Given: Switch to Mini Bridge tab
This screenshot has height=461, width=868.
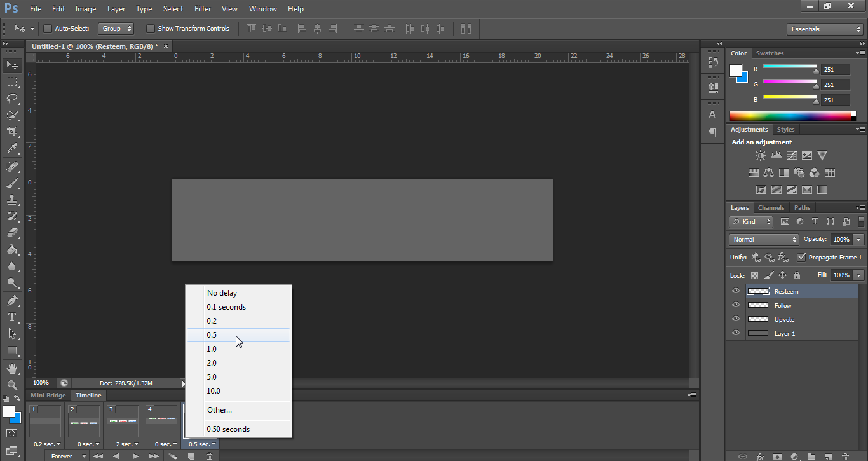Looking at the screenshot, I should pos(48,396).
